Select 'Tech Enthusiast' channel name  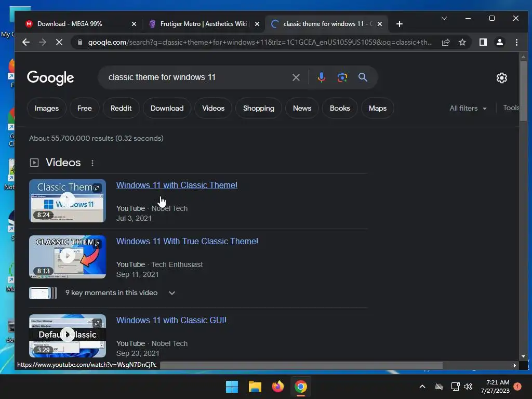(x=177, y=264)
